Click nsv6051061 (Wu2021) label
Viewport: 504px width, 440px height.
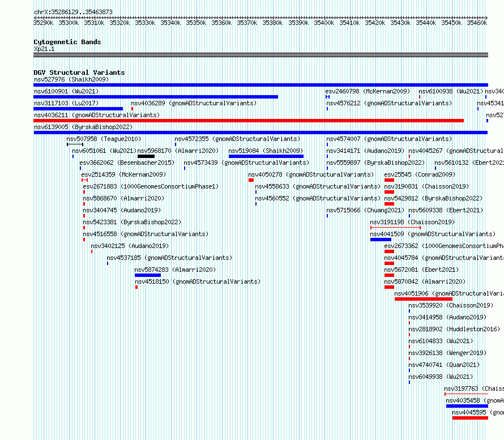[x=104, y=151]
